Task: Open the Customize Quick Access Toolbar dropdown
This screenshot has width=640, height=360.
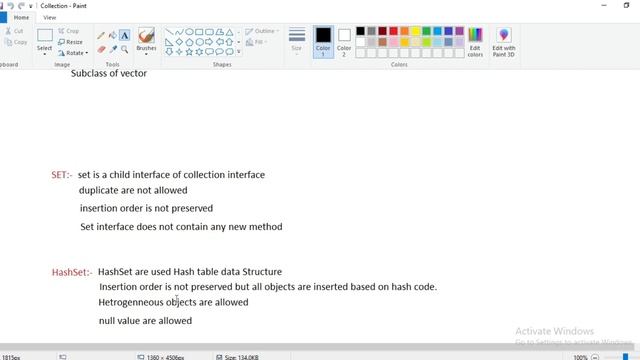Action: (31, 6)
